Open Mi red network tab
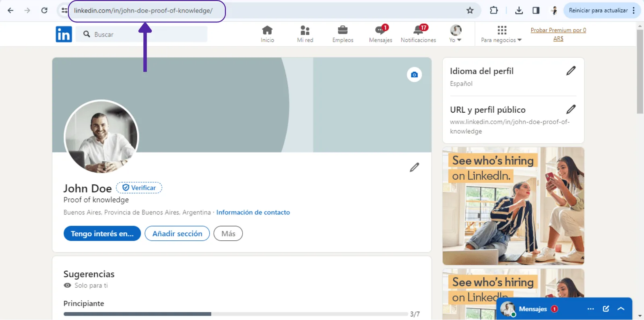This screenshot has height=320, width=644. 305,34
